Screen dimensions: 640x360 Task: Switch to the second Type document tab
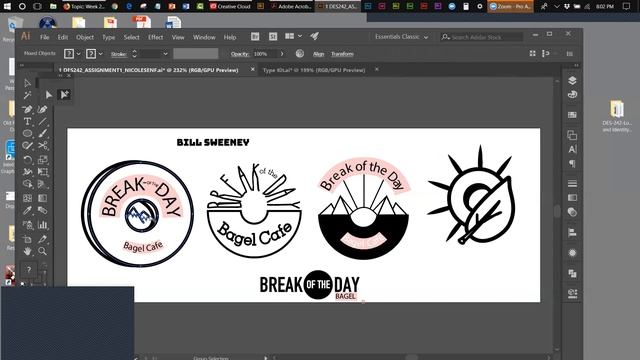314,70
